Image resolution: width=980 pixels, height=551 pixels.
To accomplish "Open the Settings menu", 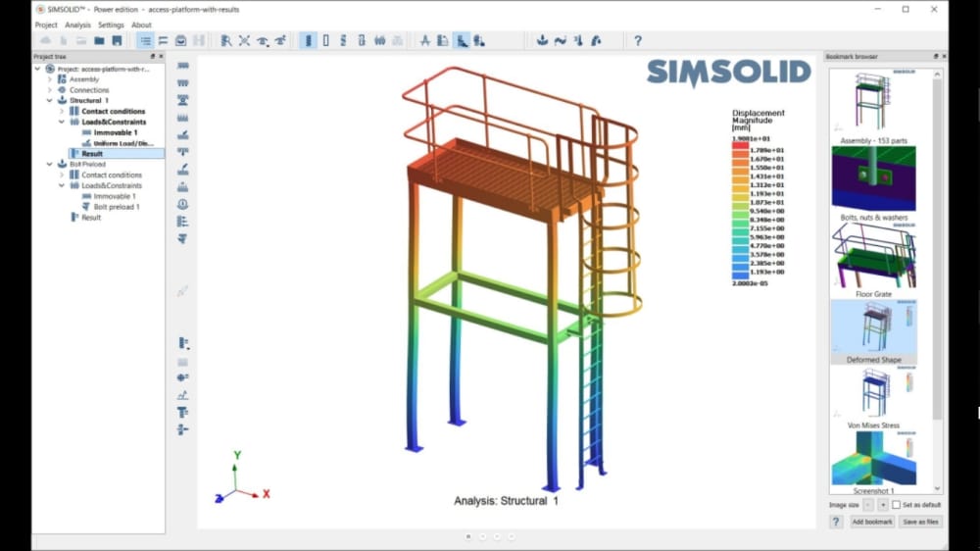I will [x=111, y=25].
